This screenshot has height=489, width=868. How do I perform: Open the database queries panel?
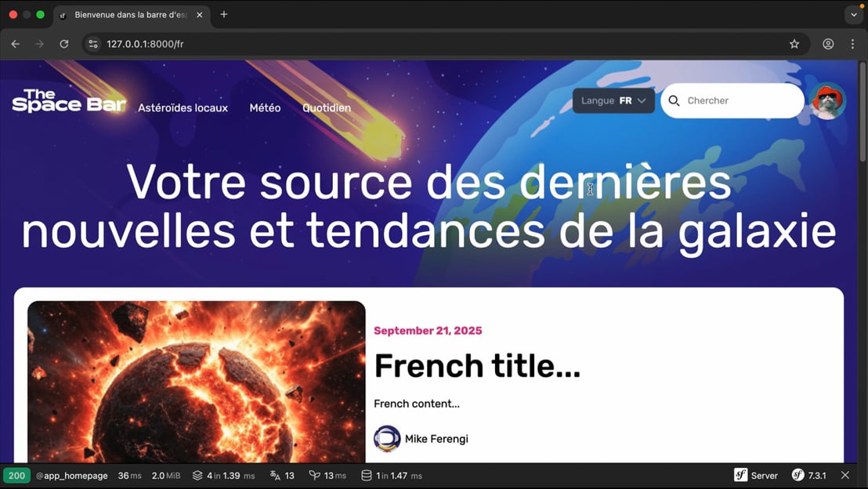coord(392,476)
